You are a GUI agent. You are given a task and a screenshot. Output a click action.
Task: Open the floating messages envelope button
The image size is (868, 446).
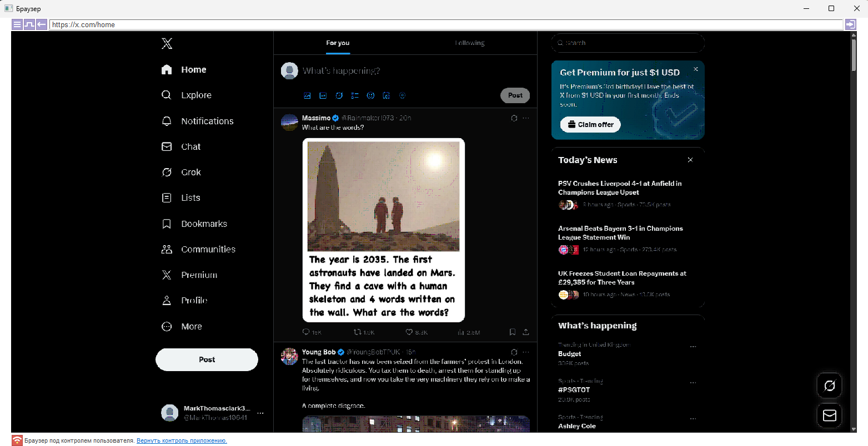tap(829, 415)
